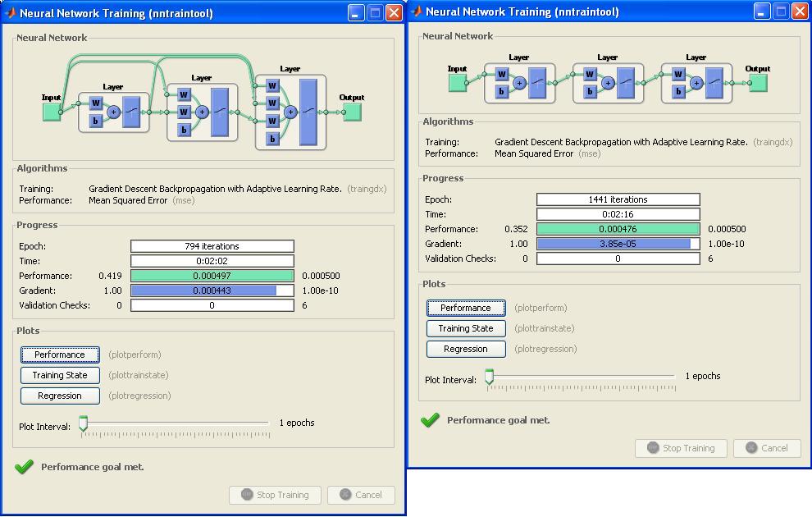Click the MATLAB logo in the 794-iteration window title bar
This screenshot has width=812, height=517.
(10, 13)
